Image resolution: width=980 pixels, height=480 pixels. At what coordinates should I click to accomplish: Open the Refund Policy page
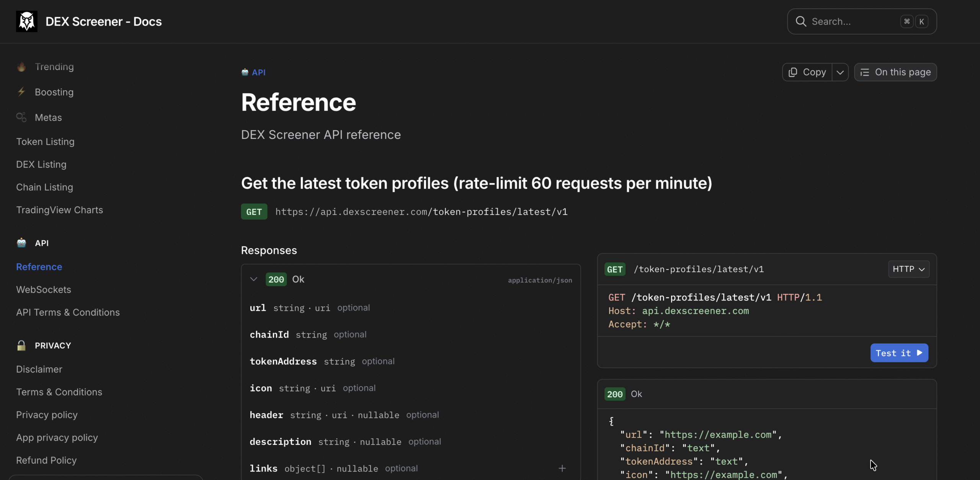coord(46,460)
